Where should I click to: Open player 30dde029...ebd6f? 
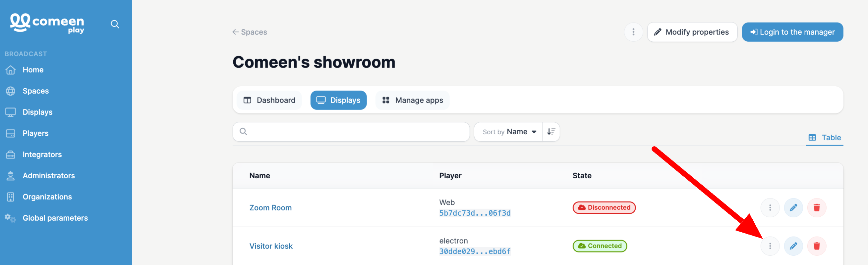[475, 251]
